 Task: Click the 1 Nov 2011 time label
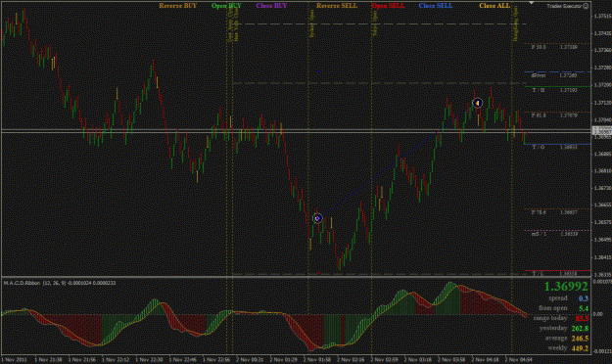15,359
